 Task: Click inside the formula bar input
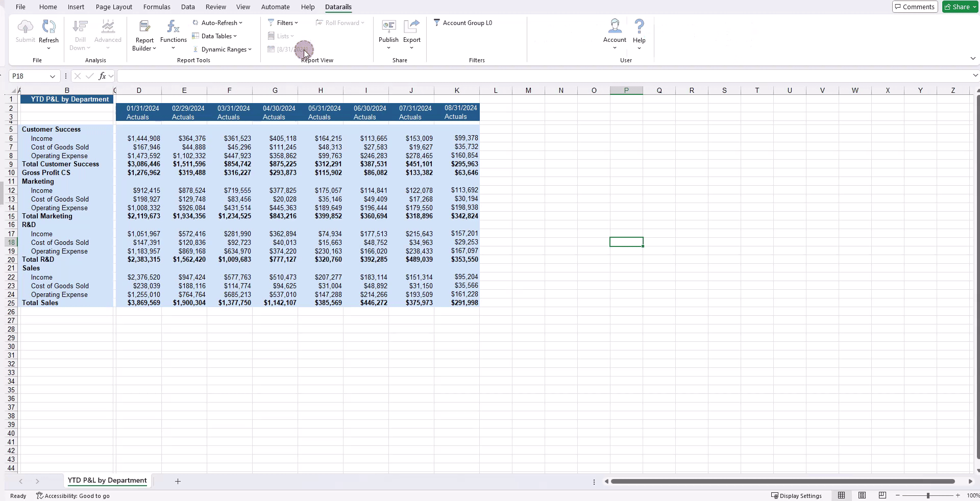coord(544,76)
